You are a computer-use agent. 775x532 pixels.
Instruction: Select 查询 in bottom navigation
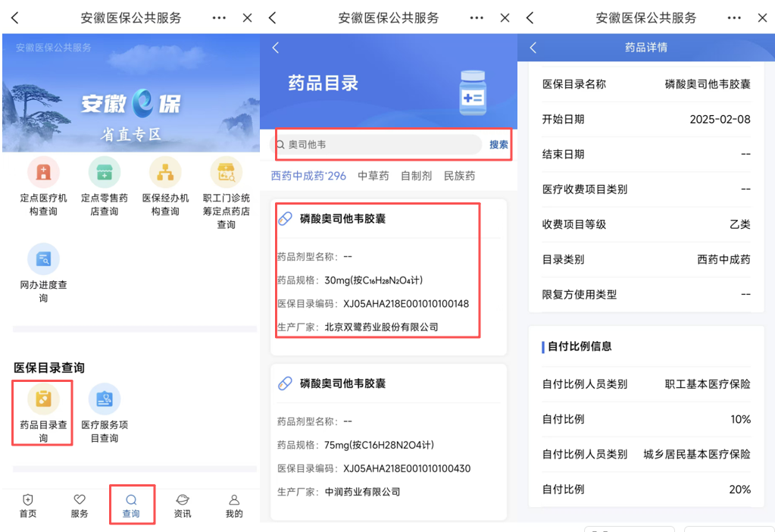point(131,505)
